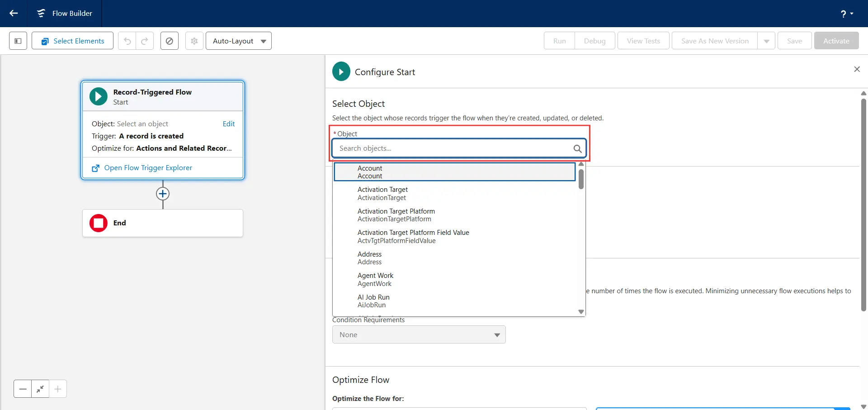
Task: Open View Tests
Action: [x=643, y=41]
